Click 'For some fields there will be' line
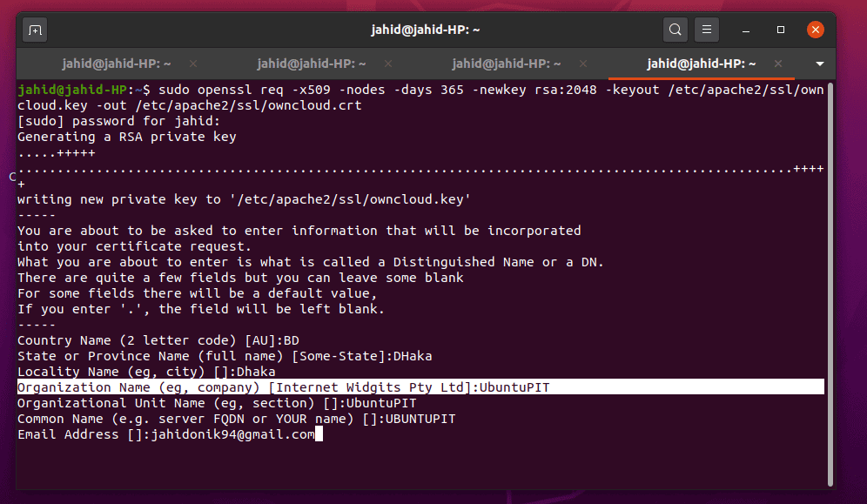867x504 pixels. click(x=198, y=292)
